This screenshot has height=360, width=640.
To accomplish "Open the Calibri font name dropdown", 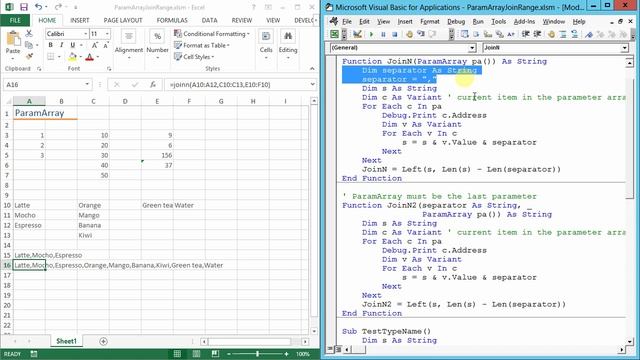I will [86, 33].
